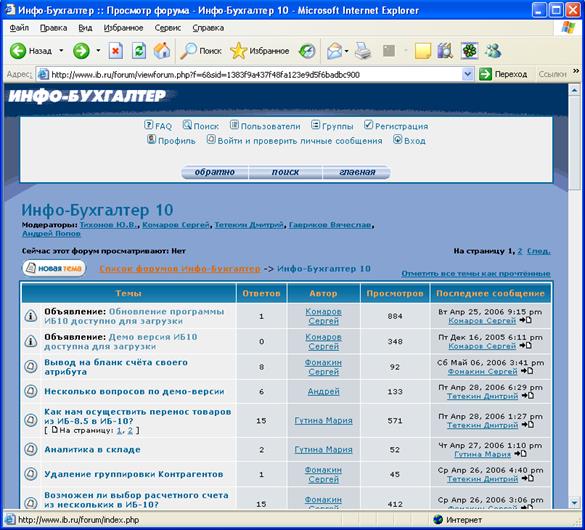The width and height of the screenshot is (585, 530).
Task: Open the Сервис menu
Action: [x=168, y=28]
